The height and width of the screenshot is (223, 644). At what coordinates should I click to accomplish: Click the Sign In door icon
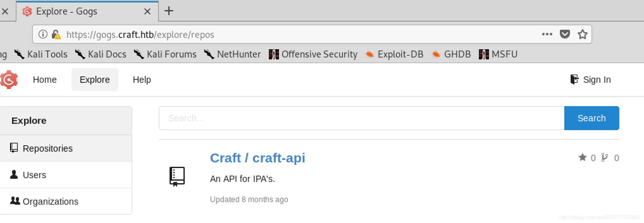point(574,79)
